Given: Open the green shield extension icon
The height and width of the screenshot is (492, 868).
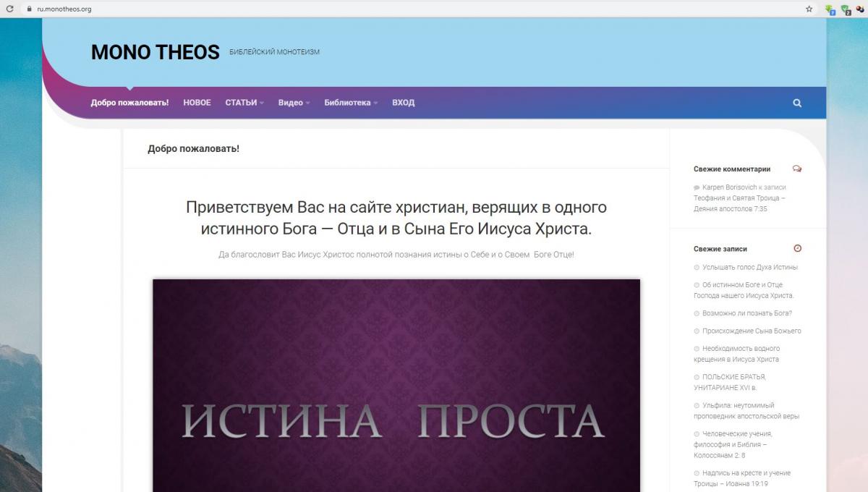Looking at the screenshot, I should pyautogui.click(x=845, y=9).
